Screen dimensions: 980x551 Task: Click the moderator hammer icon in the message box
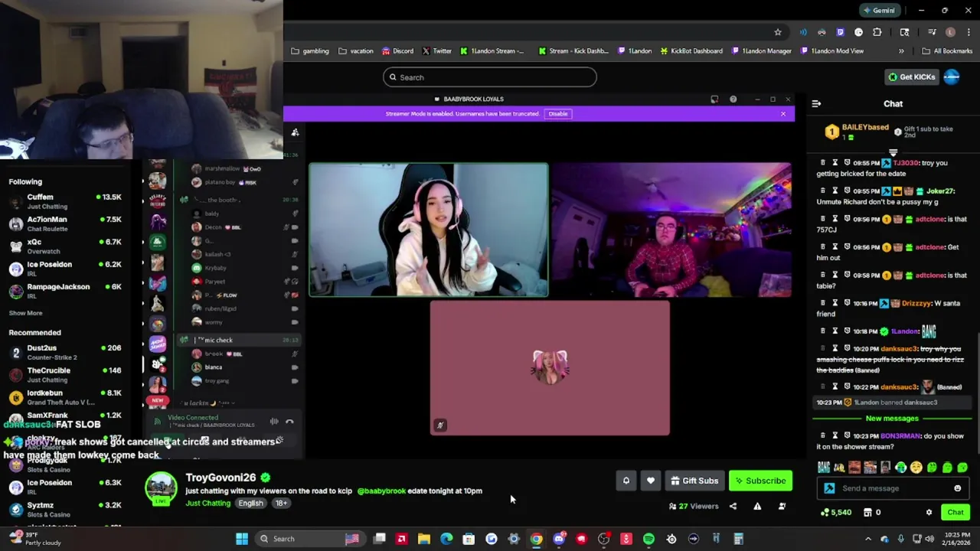(x=829, y=488)
